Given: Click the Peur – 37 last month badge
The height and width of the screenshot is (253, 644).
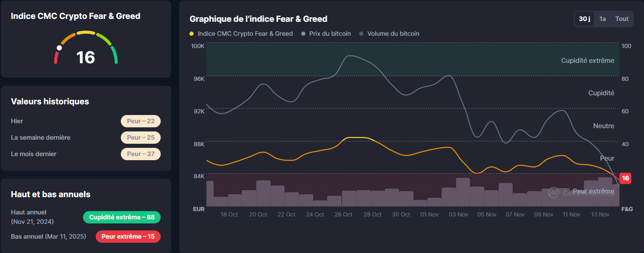Looking at the screenshot, I should [x=141, y=154].
